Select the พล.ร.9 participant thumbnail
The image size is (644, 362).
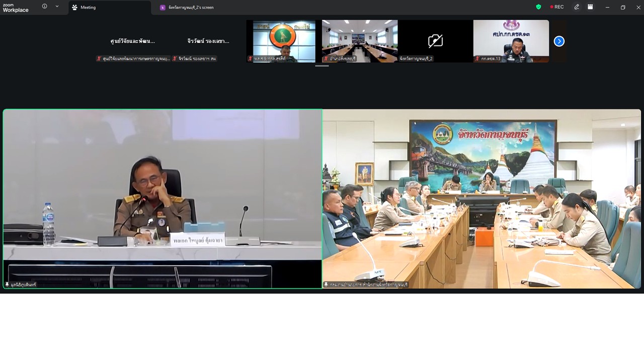(284, 41)
